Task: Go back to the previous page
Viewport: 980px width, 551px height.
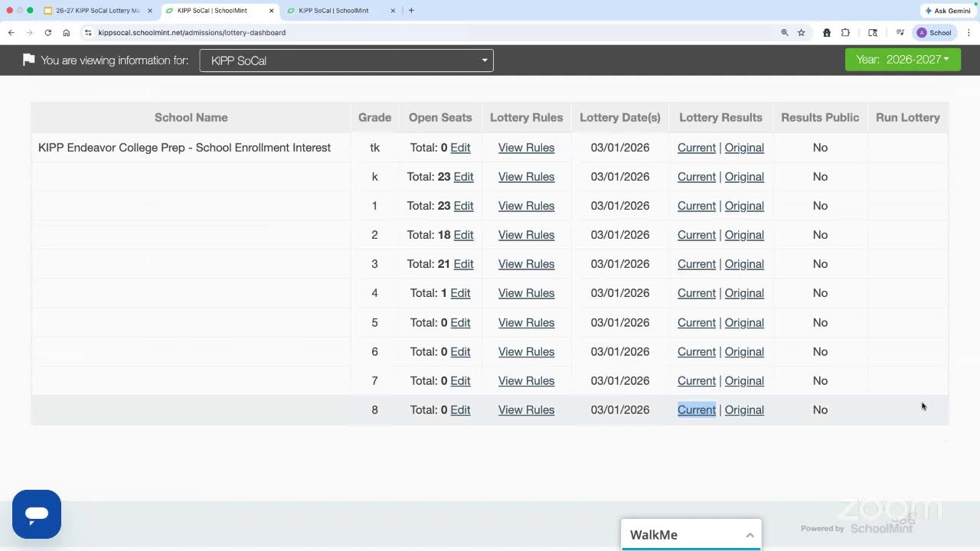Action: click(11, 33)
